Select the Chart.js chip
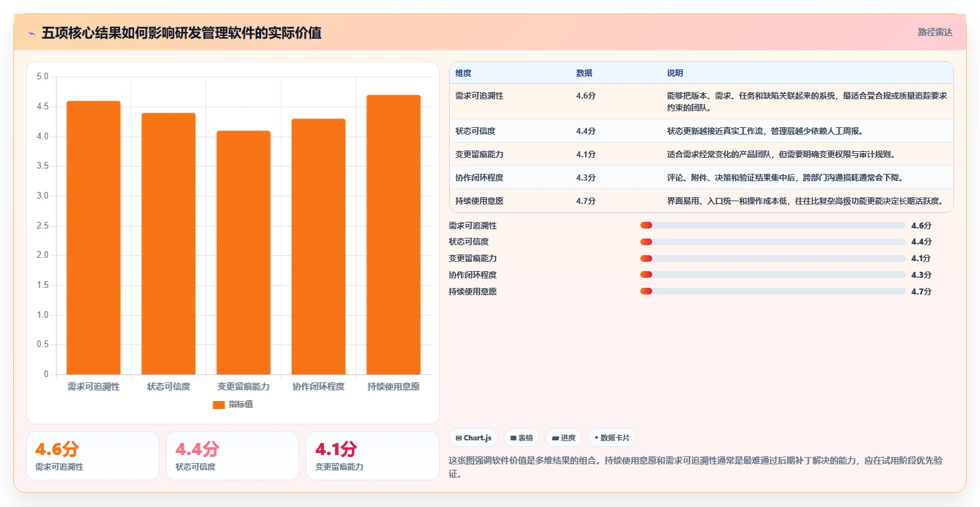980x507 pixels. coord(474,438)
